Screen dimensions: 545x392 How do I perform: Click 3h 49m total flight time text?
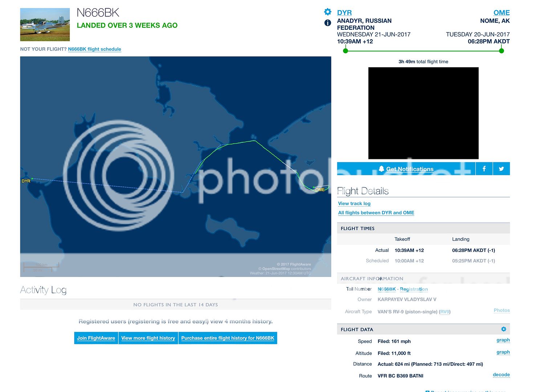pyautogui.click(x=423, y=62)
